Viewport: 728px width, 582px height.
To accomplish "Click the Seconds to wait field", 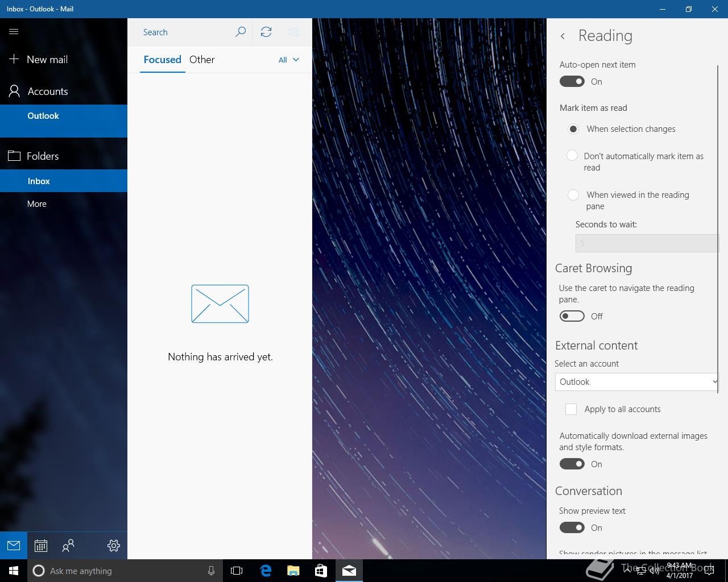I will [x=647, y=243].
